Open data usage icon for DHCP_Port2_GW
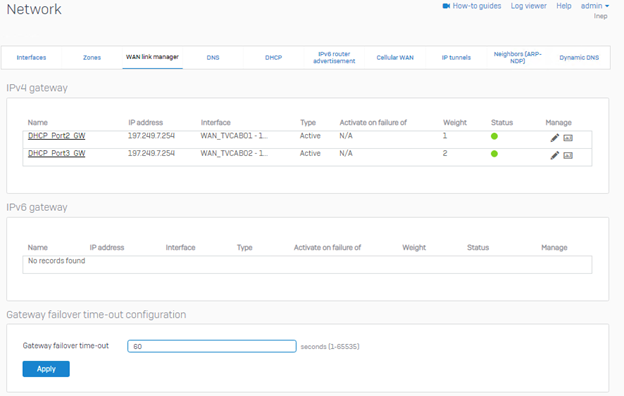This screenshot has height=396, width=624. 568,138
